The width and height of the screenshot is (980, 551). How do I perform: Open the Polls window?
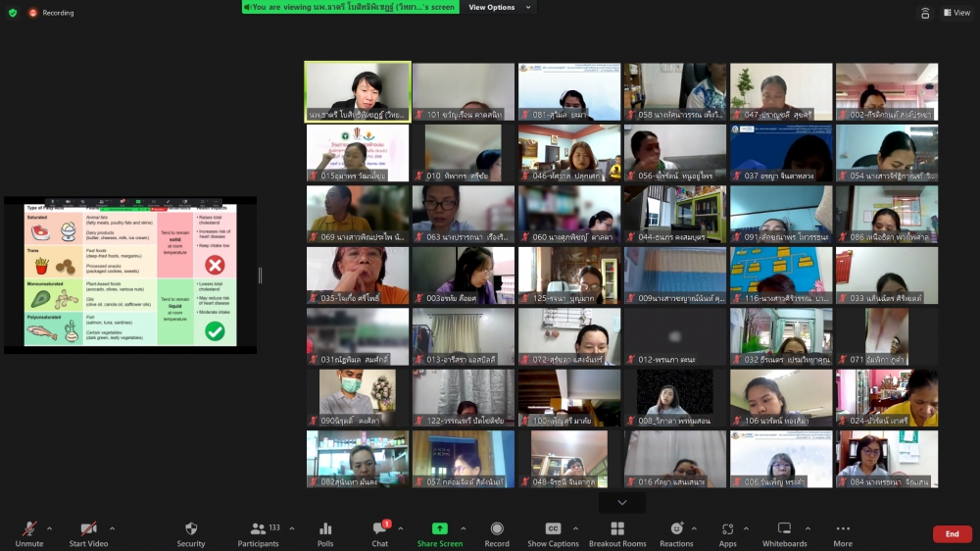coord(325,532)
